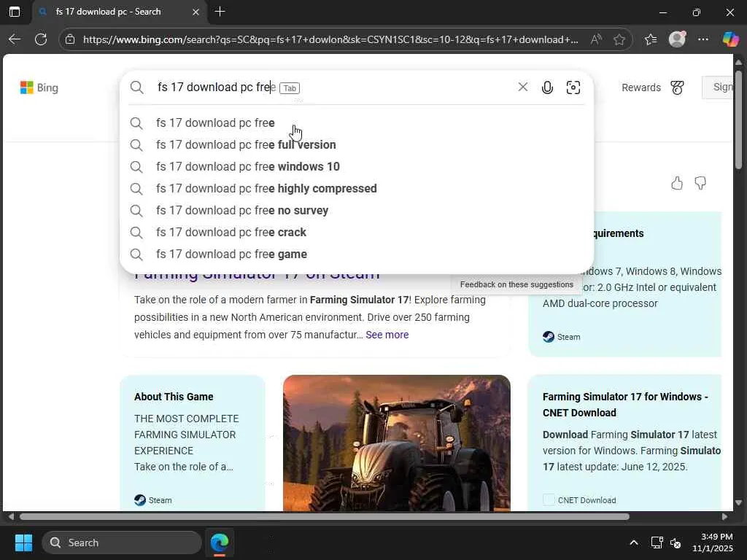Click the browser address bar URL
The width and height of the screenshot is (747, 560).
[x=330, y=39]
